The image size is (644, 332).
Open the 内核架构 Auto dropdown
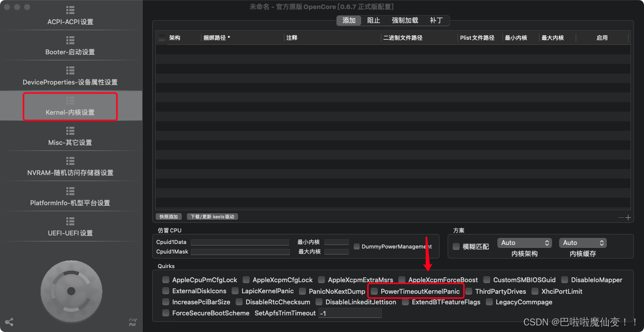[x=524, y=243]
